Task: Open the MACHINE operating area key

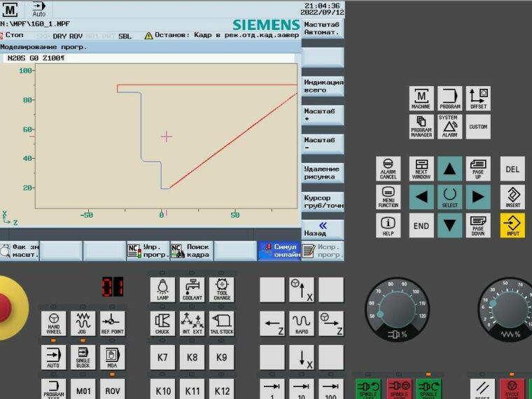Action: tap(421, 98)
